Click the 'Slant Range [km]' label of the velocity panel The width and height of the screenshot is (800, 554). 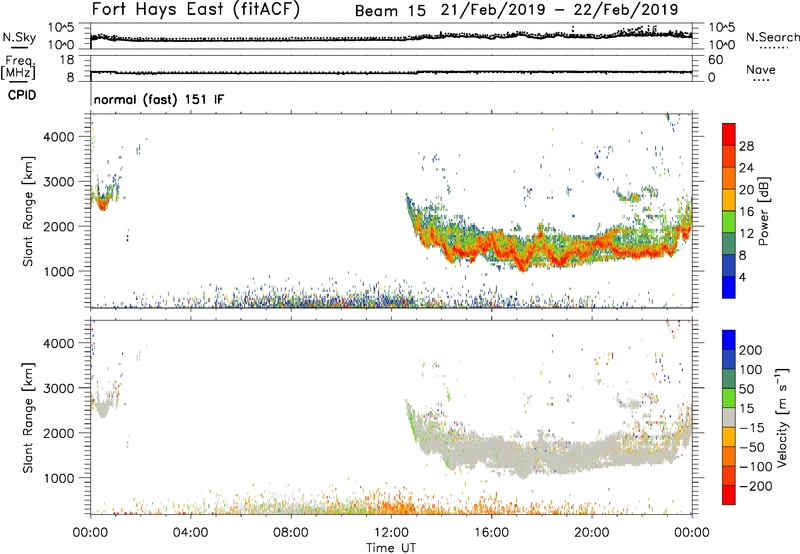pyautogui.click(x=28, y=417)
